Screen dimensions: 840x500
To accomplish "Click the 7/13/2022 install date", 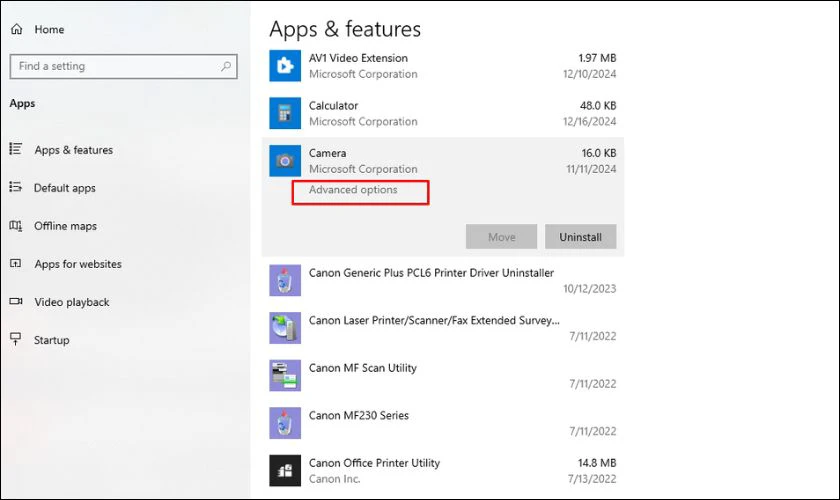I will pyautogui.click(x=592, y=479).
